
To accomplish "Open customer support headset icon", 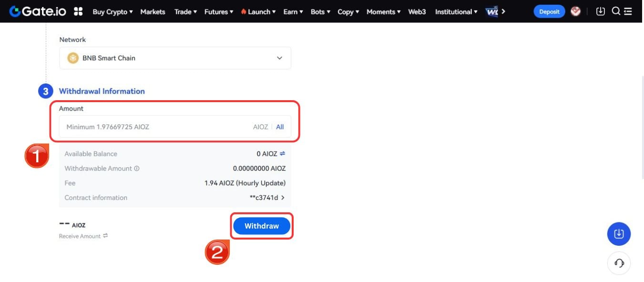I will pos(619,263).
